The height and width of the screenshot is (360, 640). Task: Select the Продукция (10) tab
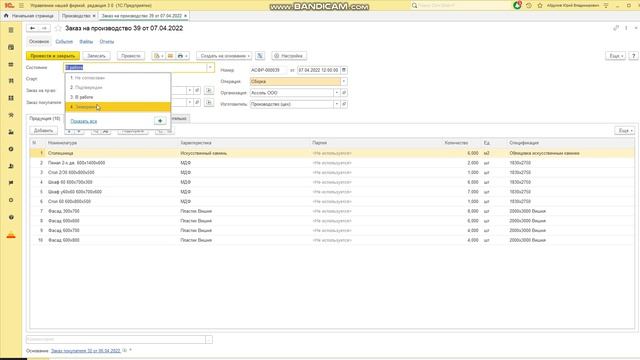45,118
